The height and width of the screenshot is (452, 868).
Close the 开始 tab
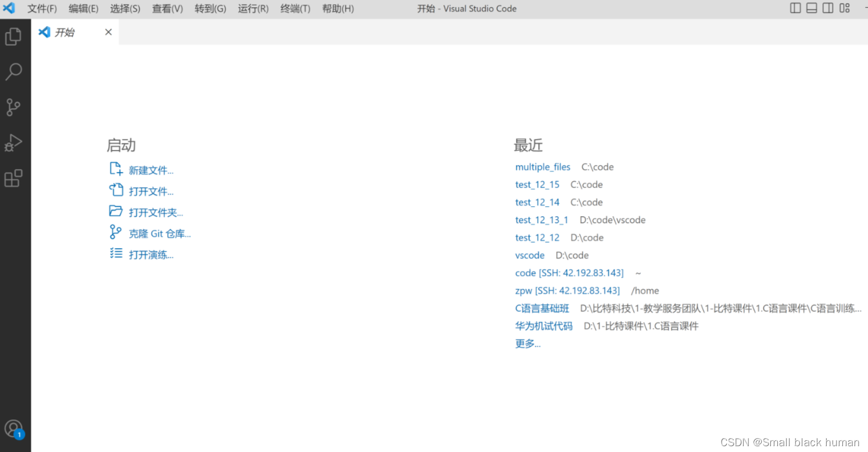point(108,32)
